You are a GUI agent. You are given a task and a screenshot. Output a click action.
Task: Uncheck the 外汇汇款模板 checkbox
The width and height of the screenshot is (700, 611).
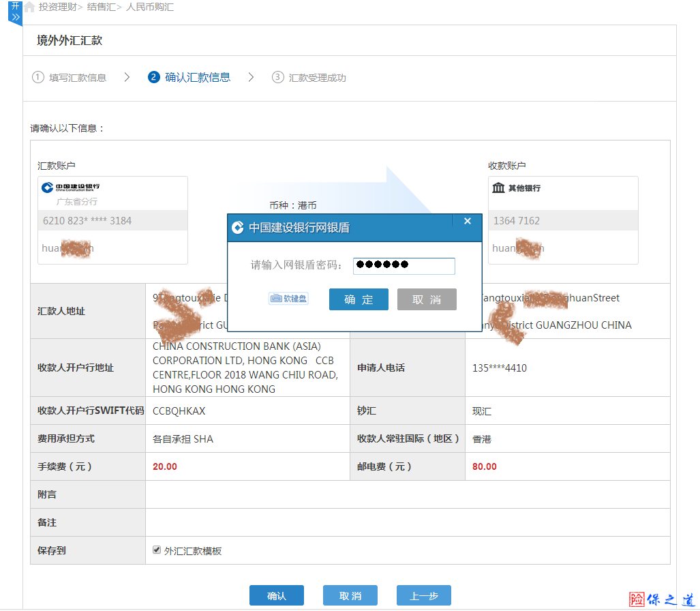pyautogui.click(x=157, y=550)
